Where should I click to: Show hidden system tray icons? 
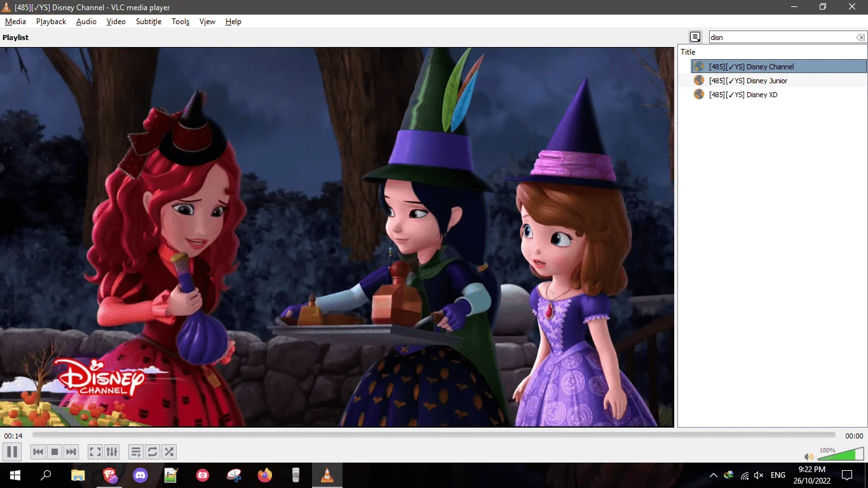tap(714, 475)
